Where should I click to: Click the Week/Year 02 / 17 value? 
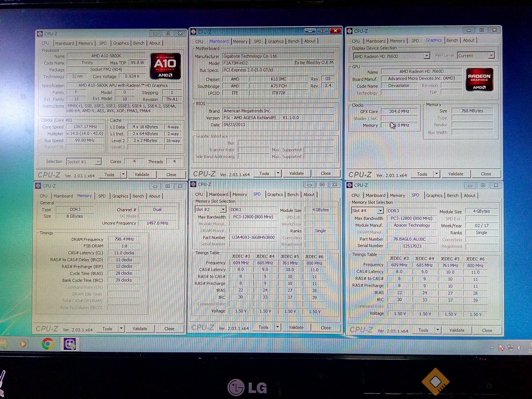[481, 225]
